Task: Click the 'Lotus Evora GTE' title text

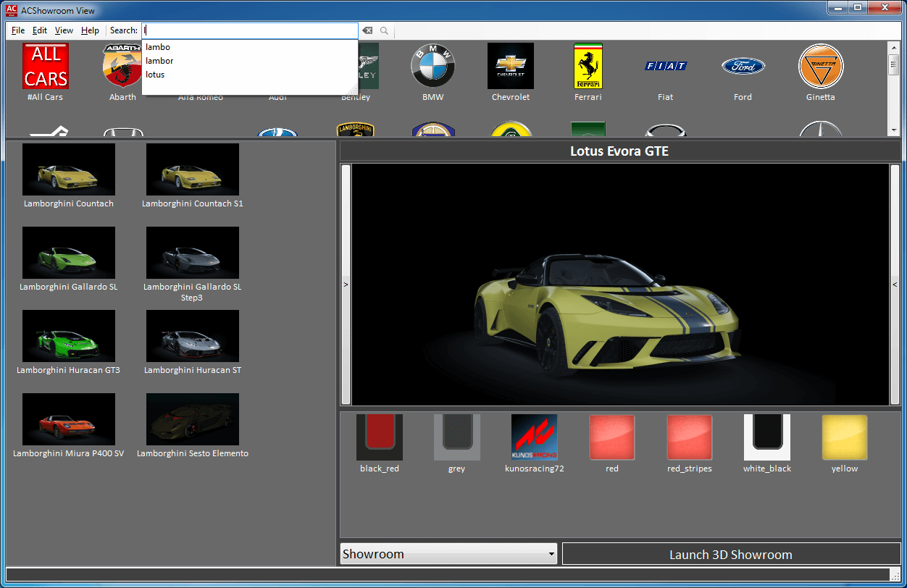Action: click(x=619, y=151)
